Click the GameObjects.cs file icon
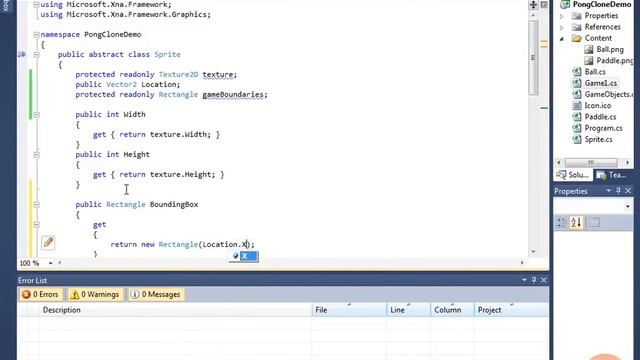The height and width of the screenshot is (360, 640). (x=576, y=94)
